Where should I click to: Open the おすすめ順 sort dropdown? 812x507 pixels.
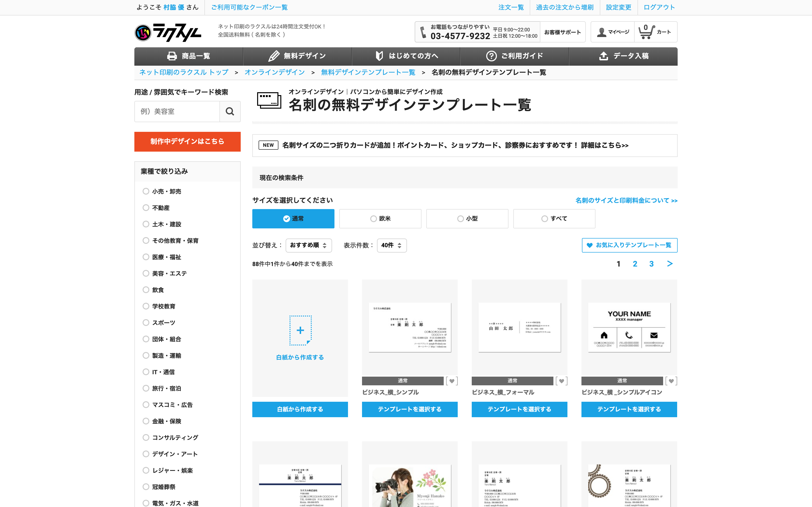click(x=308, y=246)
